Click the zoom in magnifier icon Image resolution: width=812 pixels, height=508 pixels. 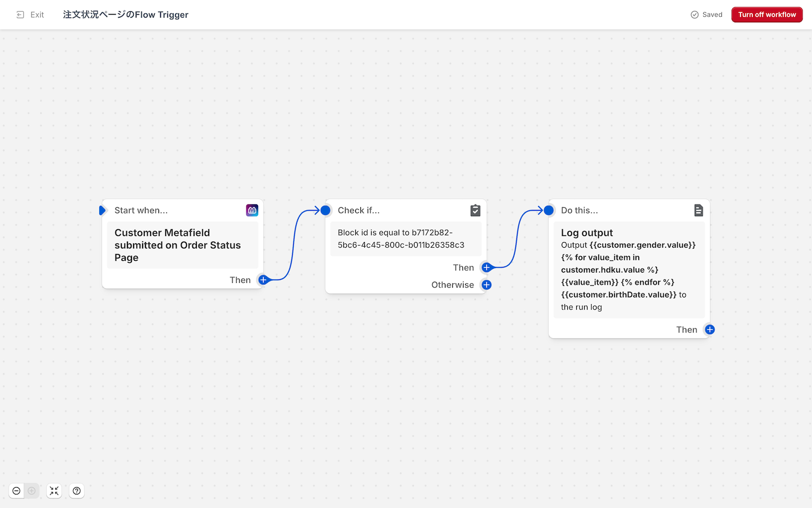pos(32,491)
